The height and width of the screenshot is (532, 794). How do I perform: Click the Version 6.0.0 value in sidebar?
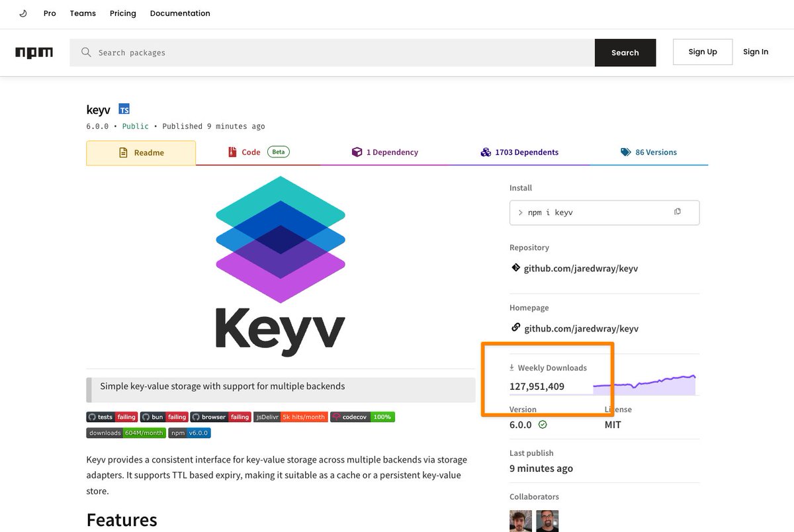(x=521, y=425)
